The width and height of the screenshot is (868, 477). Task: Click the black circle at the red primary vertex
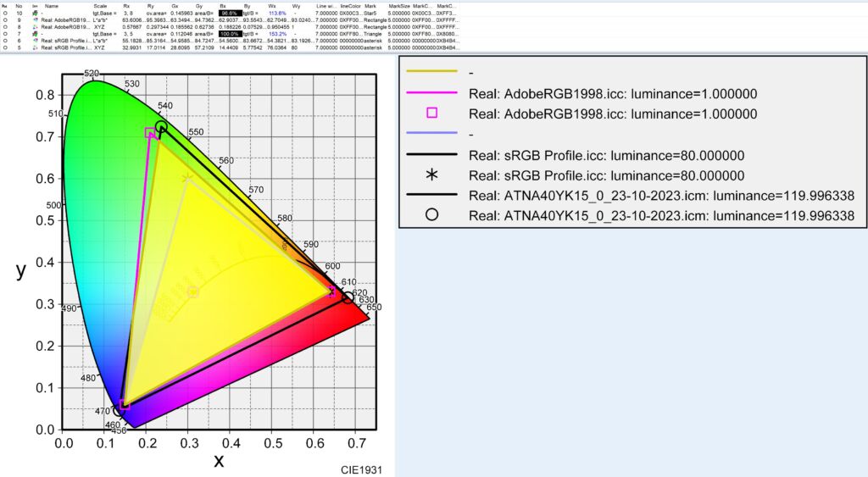click(347, 297)
